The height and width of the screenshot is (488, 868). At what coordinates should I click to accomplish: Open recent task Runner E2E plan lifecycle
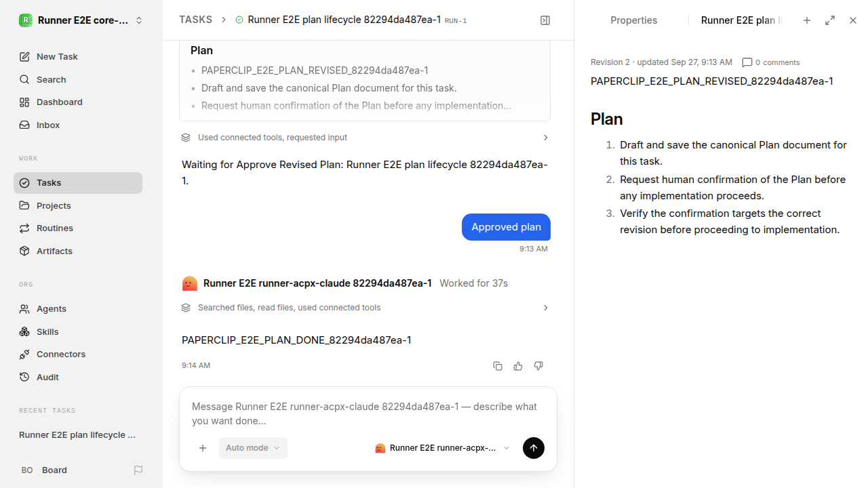point(78,435)
